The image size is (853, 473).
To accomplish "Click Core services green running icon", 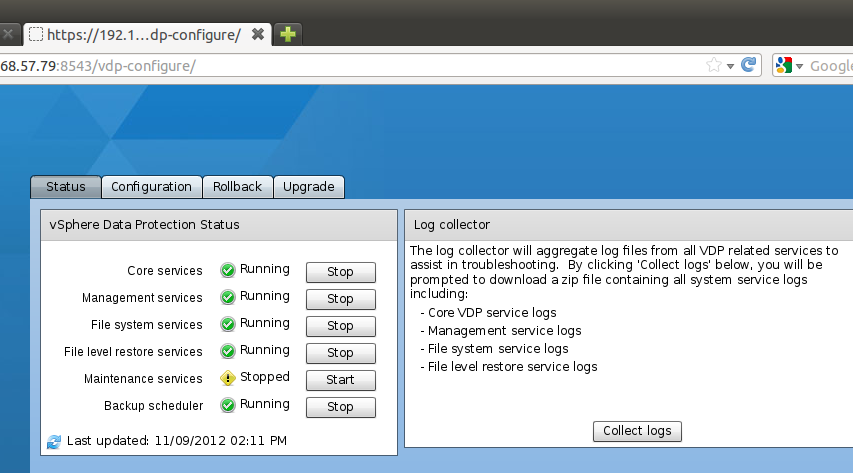I will (228, 269).
